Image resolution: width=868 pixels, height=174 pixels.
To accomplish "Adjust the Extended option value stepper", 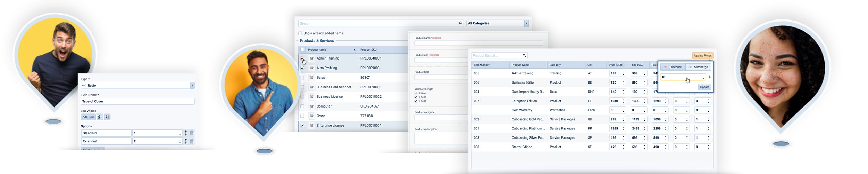I will point(180,141).
